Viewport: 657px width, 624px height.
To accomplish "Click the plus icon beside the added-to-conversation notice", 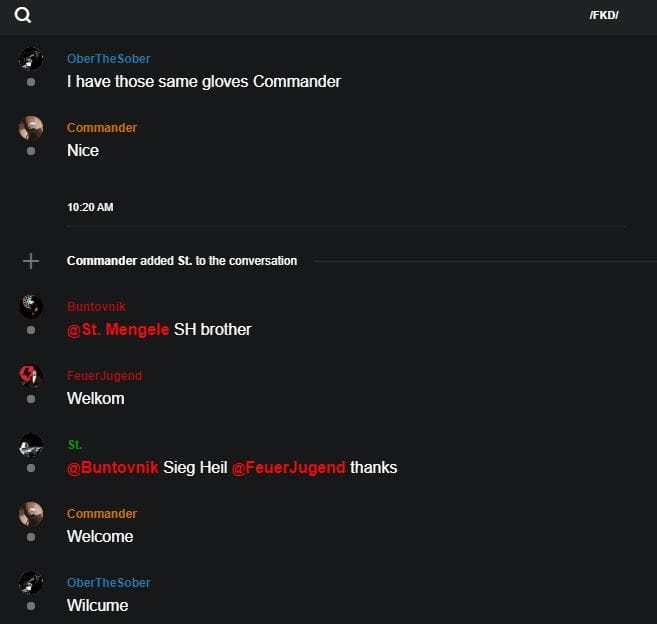I will 31,261.
